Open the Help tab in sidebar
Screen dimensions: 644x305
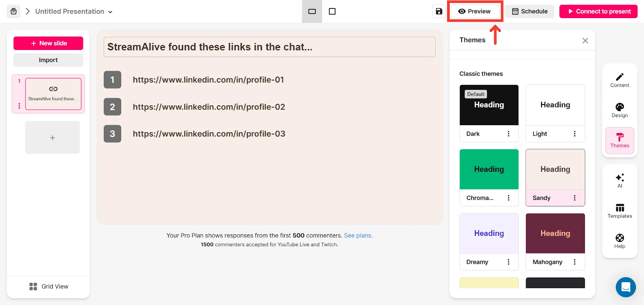(x=620, y=241)
